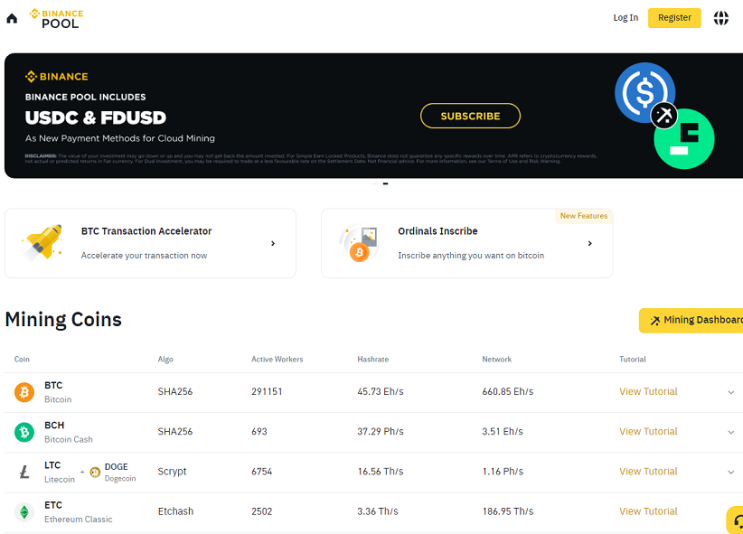Expand the LTC row chevron
The height and width of the screenshot is (534, 743).
coord(731,472)
